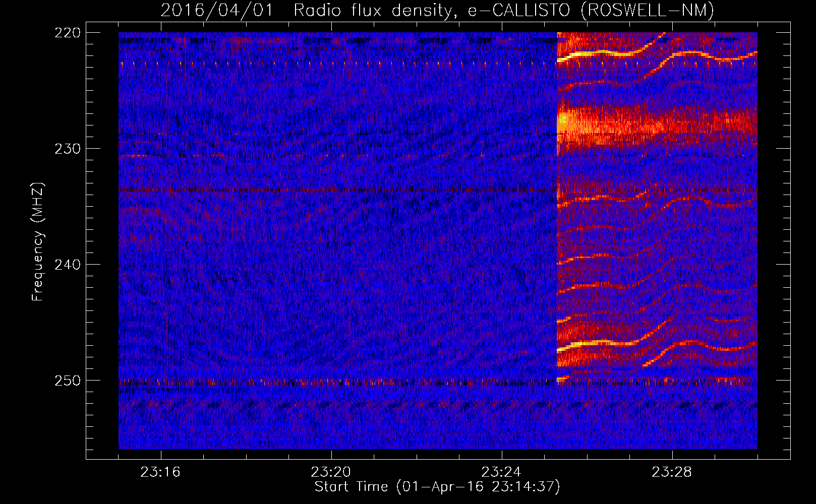Click the 220 frequency tick label

point(68,33)
